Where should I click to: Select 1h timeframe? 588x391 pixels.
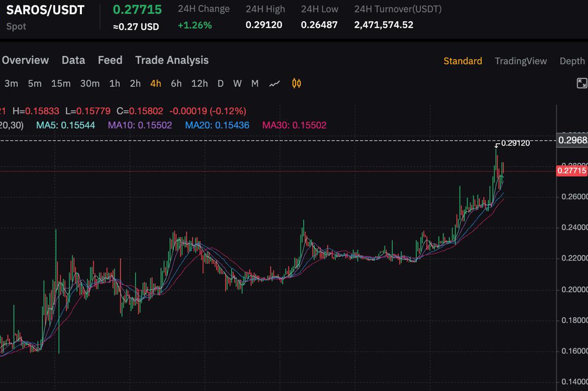[115, 83]
